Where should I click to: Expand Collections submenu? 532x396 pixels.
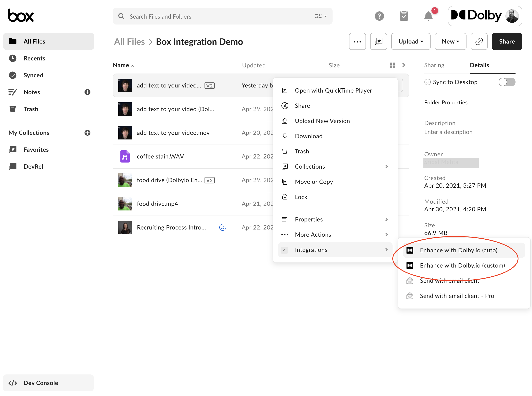click(x=335, y=166)
